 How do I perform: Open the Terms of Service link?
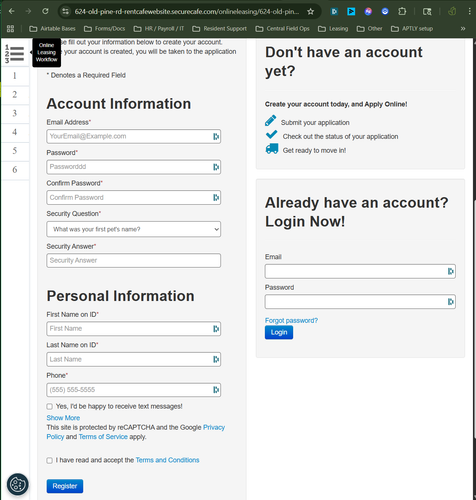(103, 437)
